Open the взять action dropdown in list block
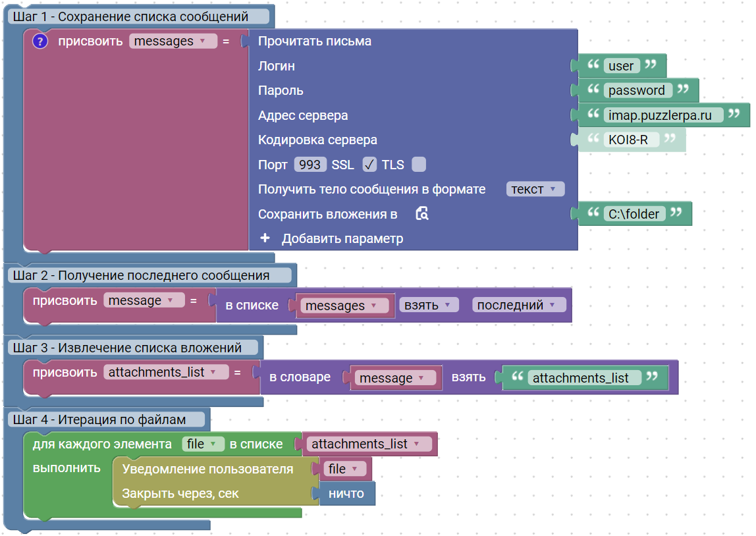756x536 pixels. point(429,305)
